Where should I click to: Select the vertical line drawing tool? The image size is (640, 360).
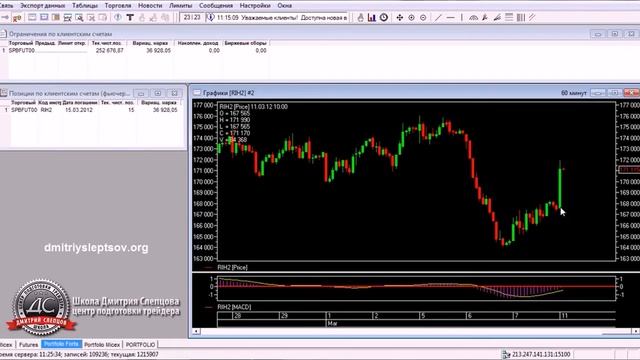coord(462,18)
